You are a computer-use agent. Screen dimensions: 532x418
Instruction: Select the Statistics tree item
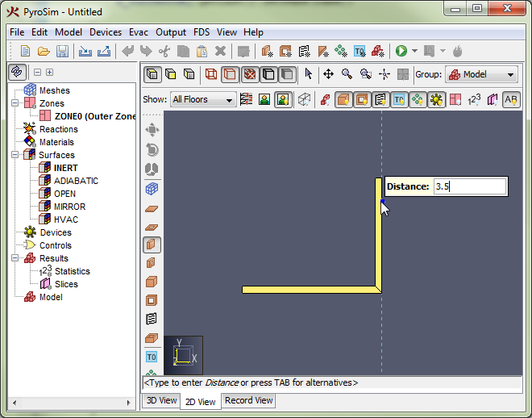click(73, 271)
